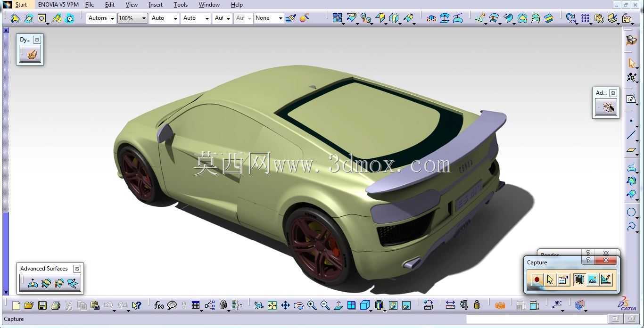Click the Print icon
Image resolution: width=644 pixels, height=328 pixels.
(55, 305)
